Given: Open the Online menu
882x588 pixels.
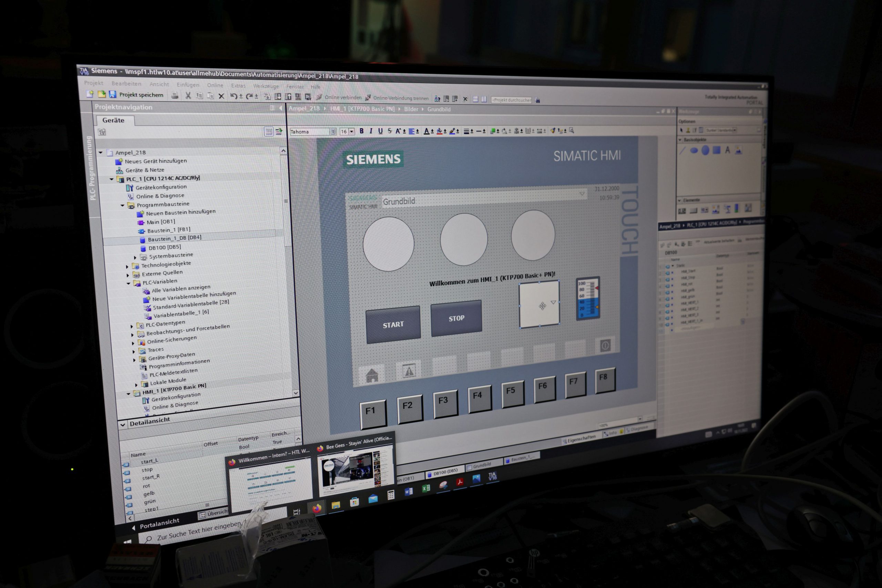Looking at the screenshot, I should (215, 85).
